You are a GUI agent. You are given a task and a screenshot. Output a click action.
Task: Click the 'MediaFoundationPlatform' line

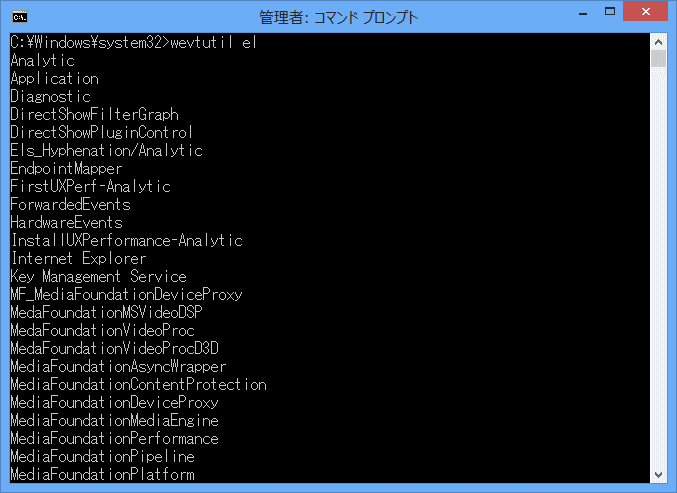point(102,474)
